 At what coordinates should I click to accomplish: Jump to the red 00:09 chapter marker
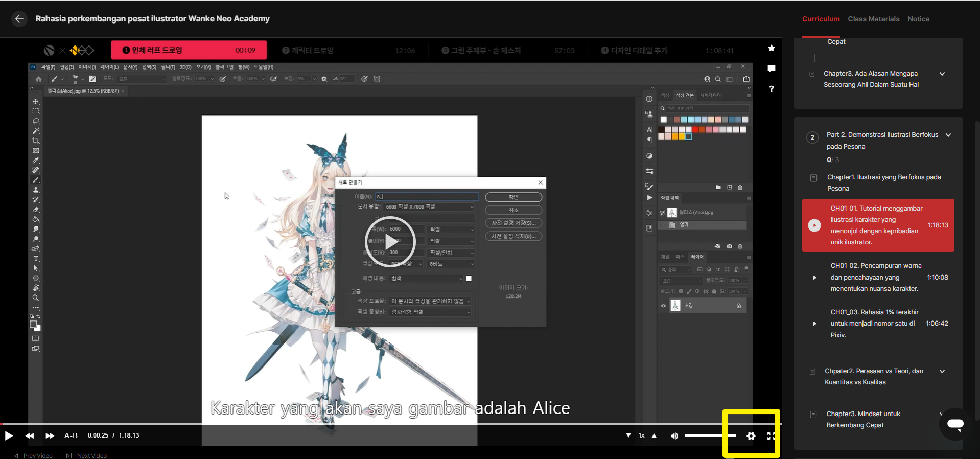(x=189, y=50)
